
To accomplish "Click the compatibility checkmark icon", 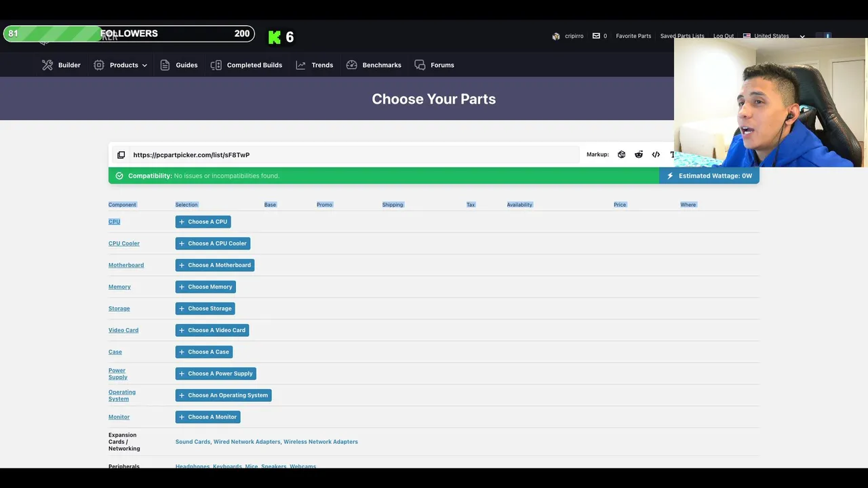I will point(119,176).
